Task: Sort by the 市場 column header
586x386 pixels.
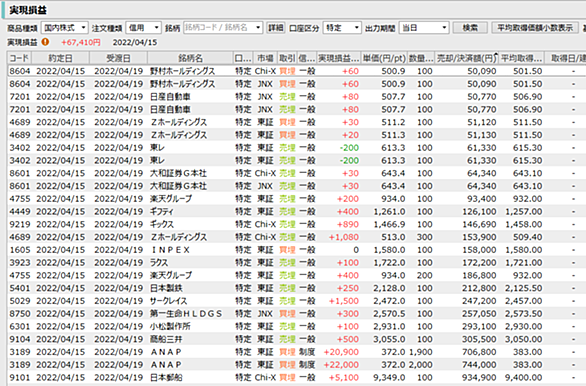Action: click(x=265, y=58)
